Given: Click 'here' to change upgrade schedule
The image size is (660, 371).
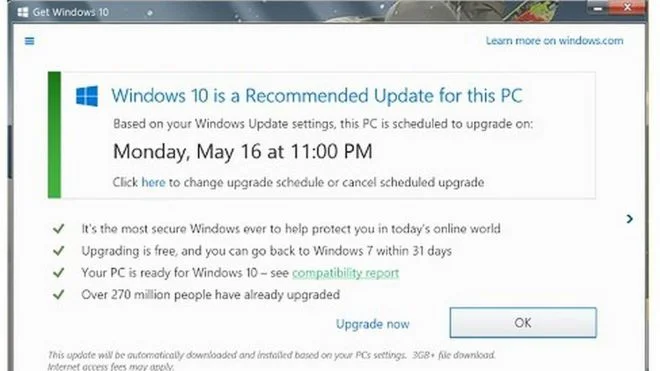Looking at the screenshot, I should pos(153,182).
